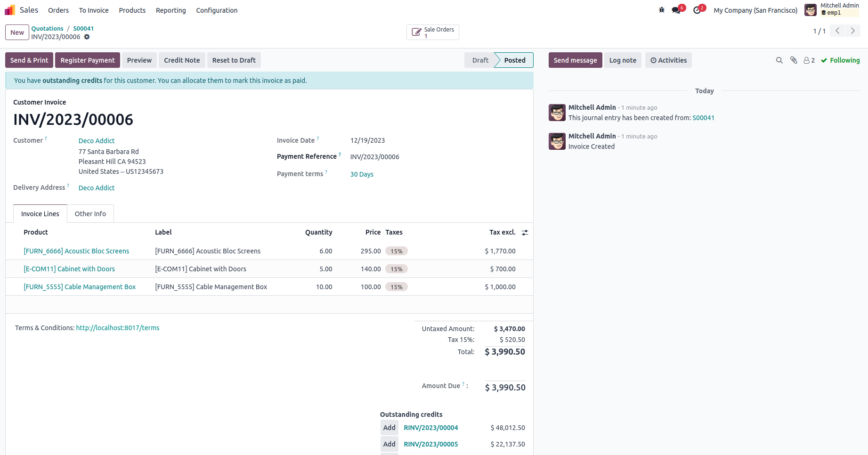Open the Sales app home icon
The width and height of the screenshot is (868, 455).
pos(10,10)
